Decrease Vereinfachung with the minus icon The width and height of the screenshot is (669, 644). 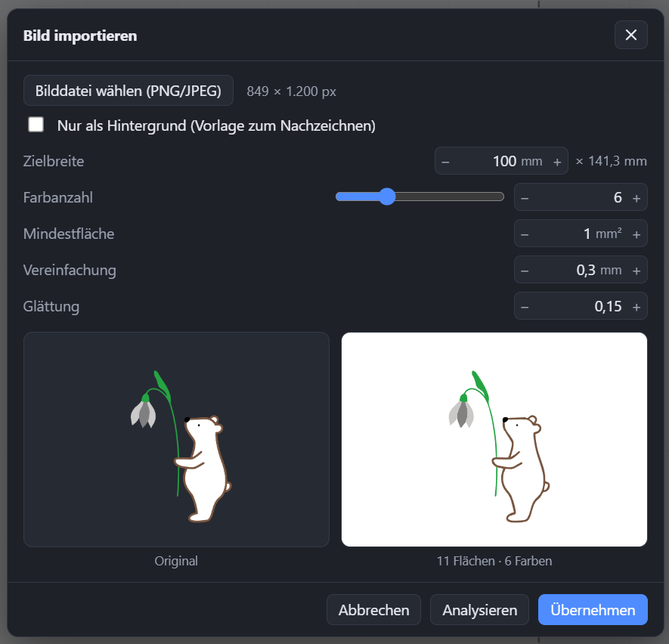click(x=525, y=271)
